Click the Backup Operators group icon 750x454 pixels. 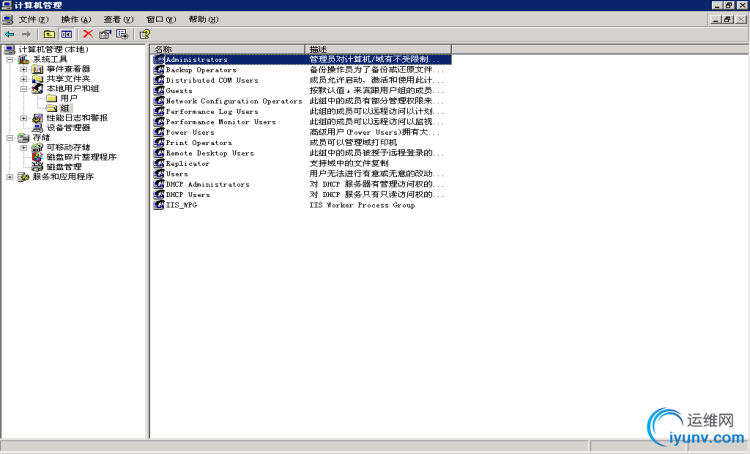click(159, 70)
